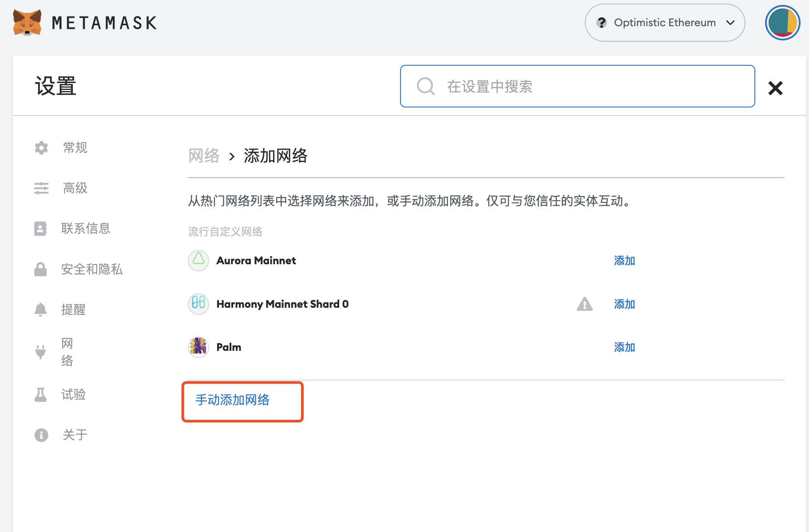Viewport: 809px width, 532px height.
Task: Add the Aurora Mainnet network
Action: point(624,261)
